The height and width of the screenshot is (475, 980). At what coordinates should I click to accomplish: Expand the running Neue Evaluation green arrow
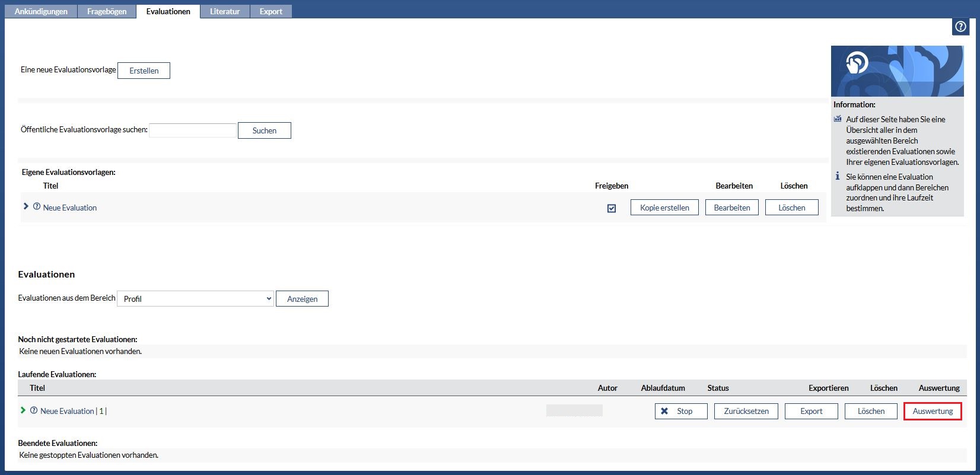coord(23,410)
